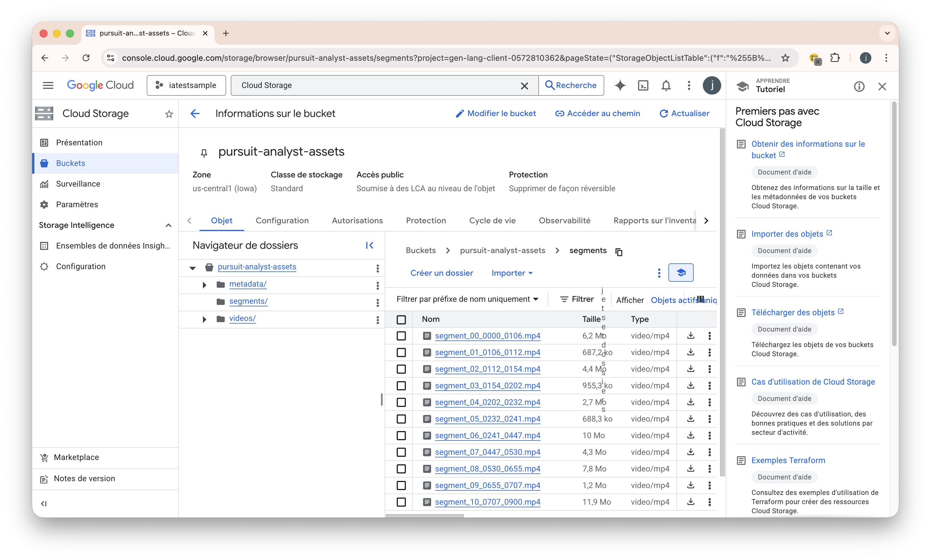Open the Google Cloud navigation menu

point(48,85)
